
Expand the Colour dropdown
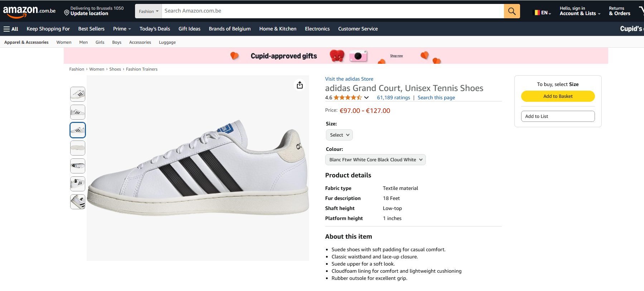(375, 160)
